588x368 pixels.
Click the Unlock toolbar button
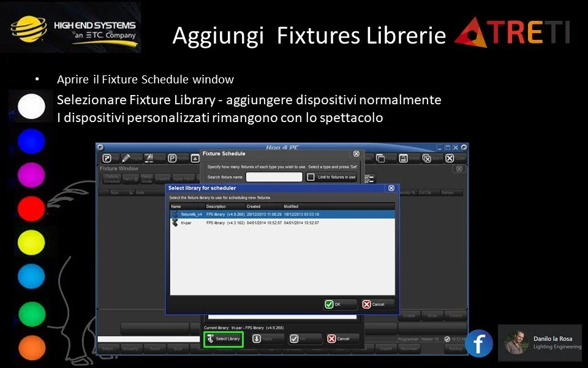(409, 158)
